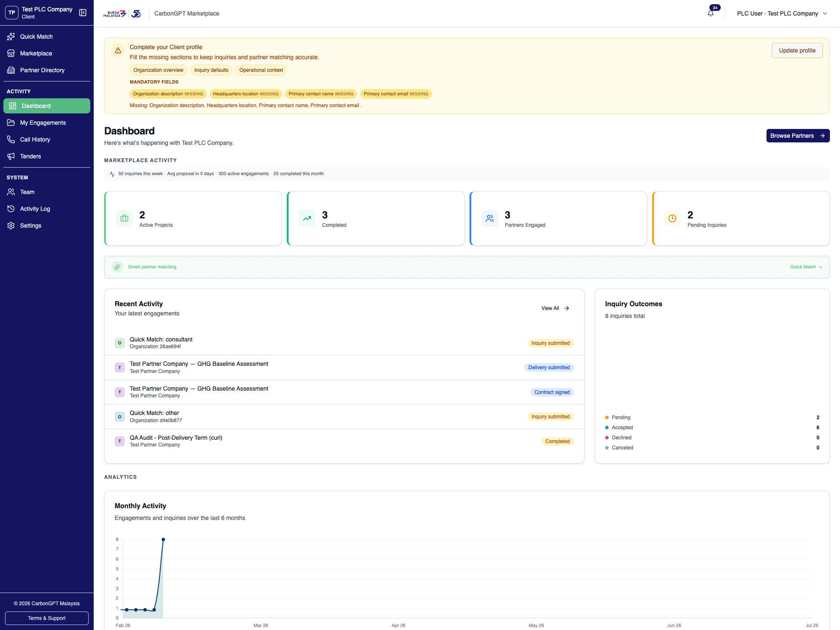Click the Pending Inquiries clock icon

(x=672, y=218)
